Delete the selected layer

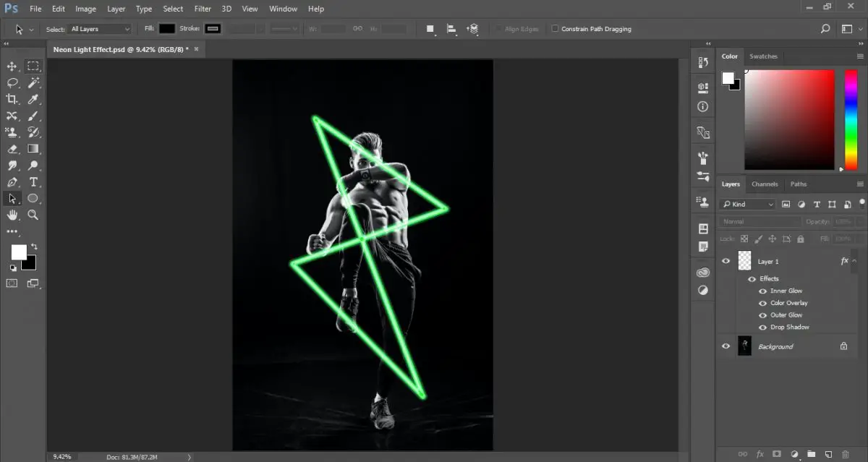846,454
